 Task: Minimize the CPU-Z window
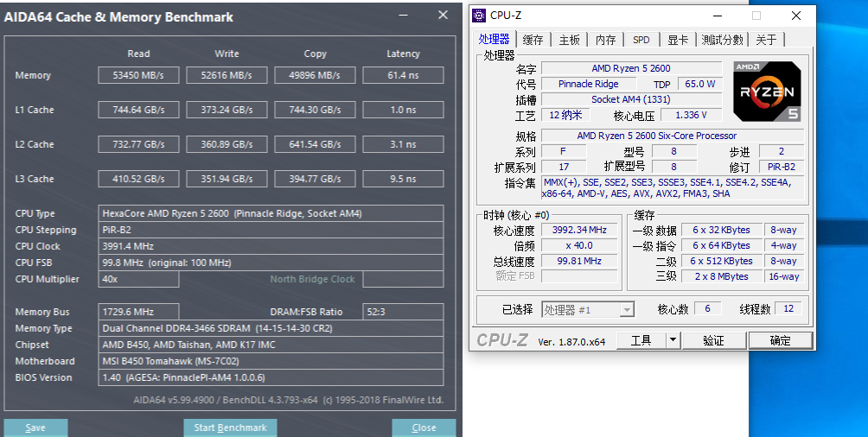[x=718, y=16]
